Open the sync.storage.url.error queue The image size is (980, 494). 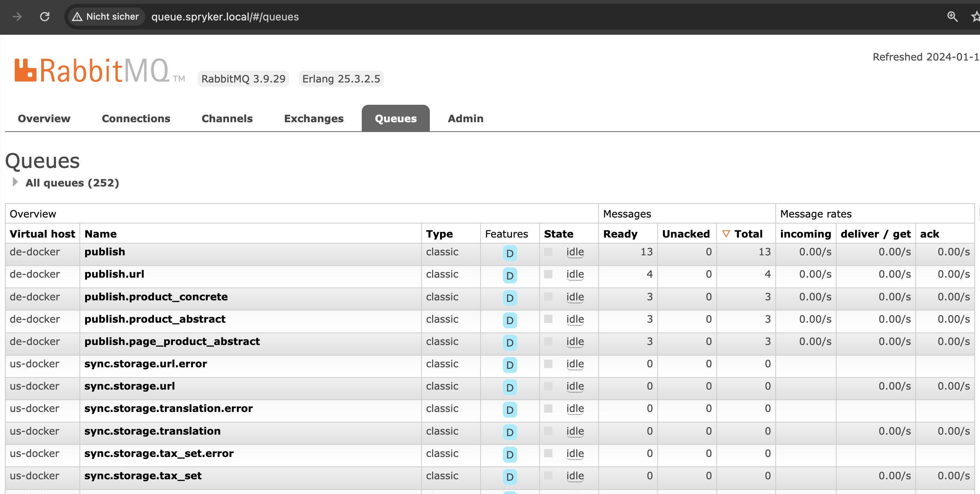(x=146, y=364)
